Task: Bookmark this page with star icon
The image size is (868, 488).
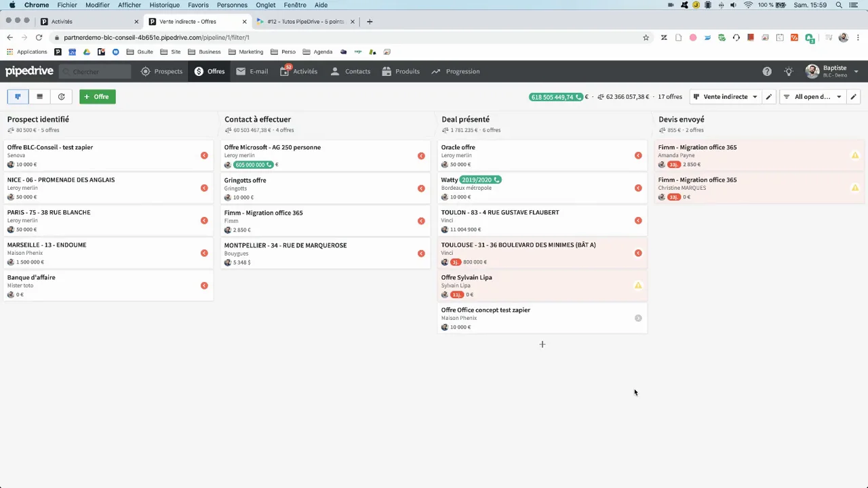Action: 646,37
